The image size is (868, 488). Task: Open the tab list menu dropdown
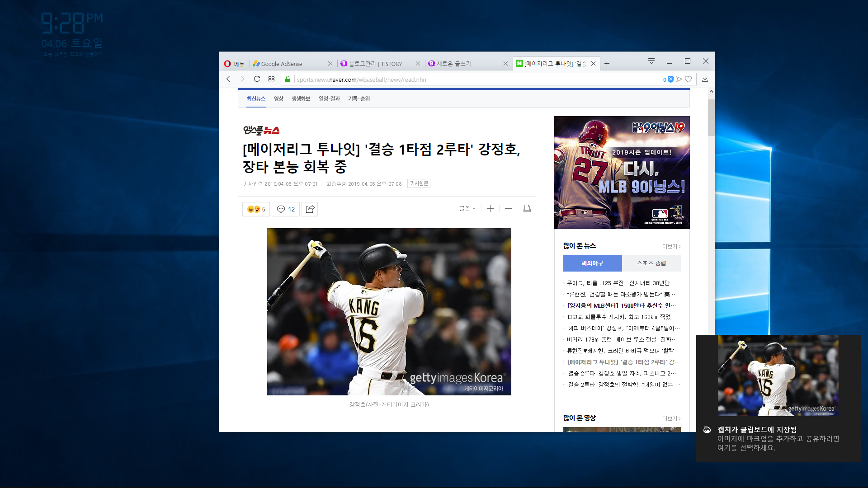pyautogui.click(x=651, y=61)
